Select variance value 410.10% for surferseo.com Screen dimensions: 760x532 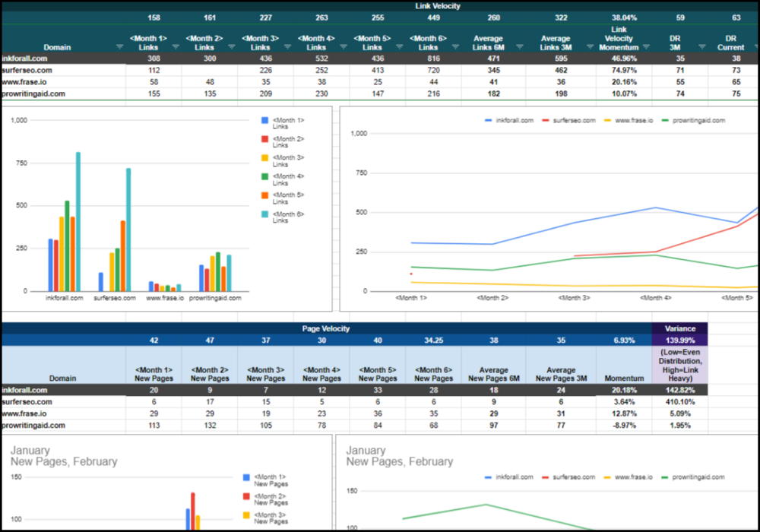(x=679, y=402)
